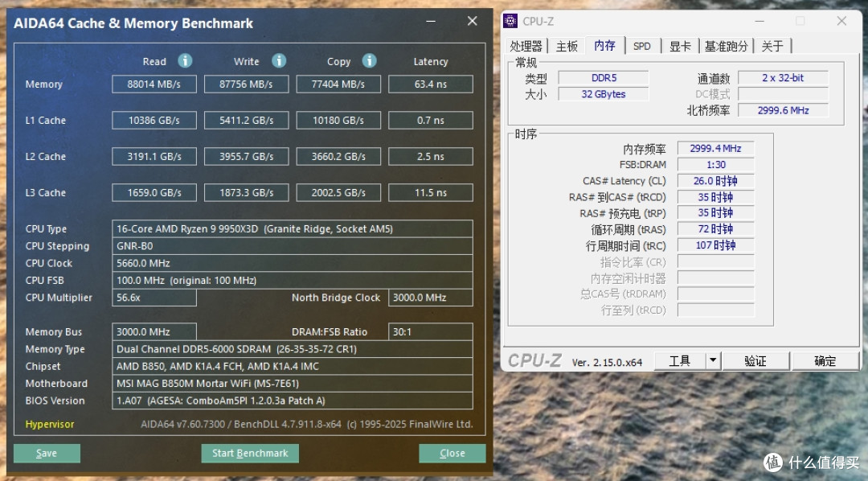Click the tRC 107 时钟 field
This screenshot has width=868, height=481.
pos(716,245)
